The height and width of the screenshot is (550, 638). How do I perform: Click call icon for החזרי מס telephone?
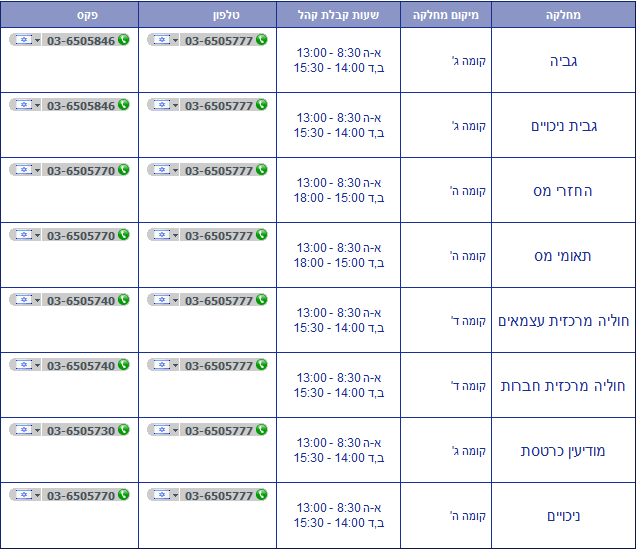(x=261, y=170)
